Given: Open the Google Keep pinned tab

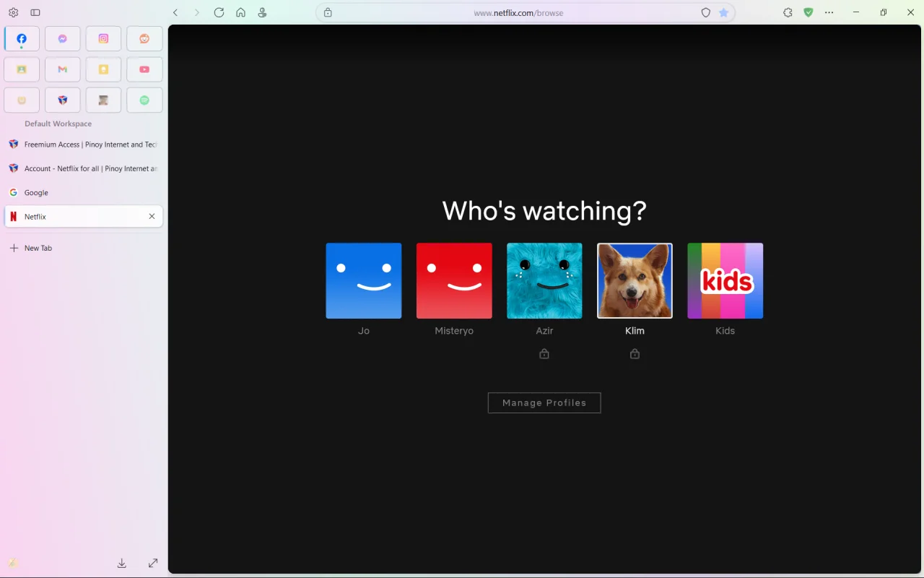Looking at the screenshot, I should (103, 69).
